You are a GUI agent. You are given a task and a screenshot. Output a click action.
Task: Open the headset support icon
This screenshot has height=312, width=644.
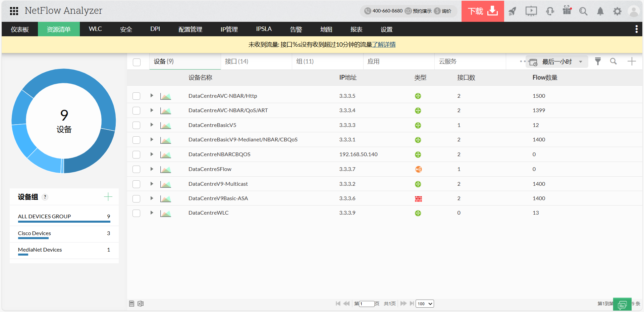[550, 11]
